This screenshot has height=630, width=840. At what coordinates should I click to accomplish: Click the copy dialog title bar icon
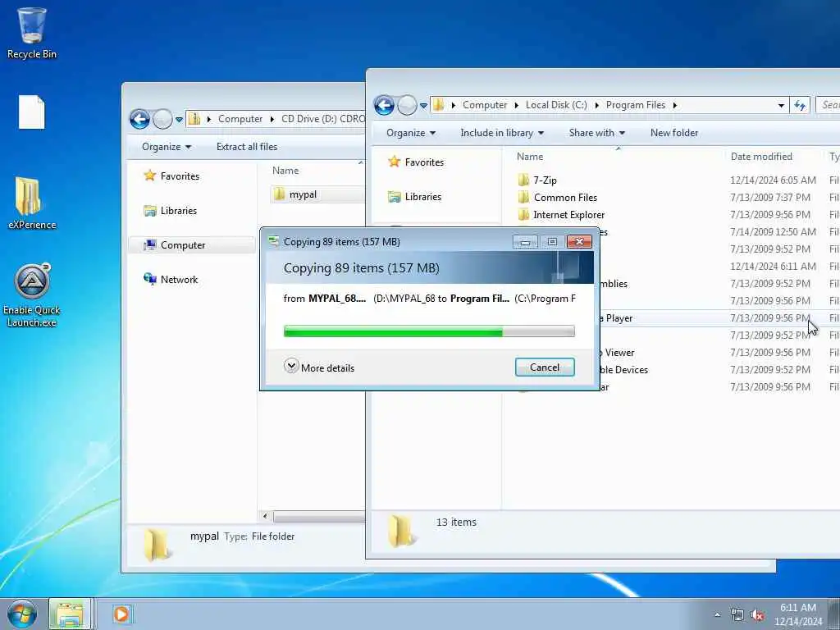[274, 242]
